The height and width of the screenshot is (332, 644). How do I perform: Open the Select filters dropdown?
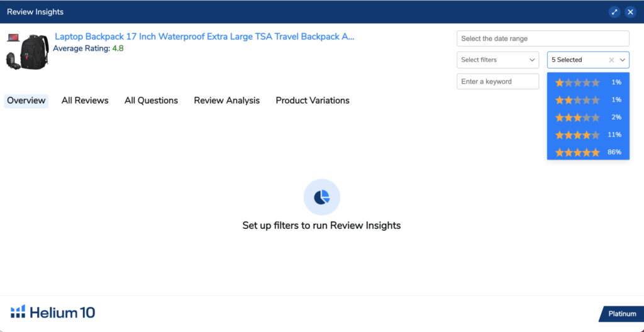pos(497,60)
